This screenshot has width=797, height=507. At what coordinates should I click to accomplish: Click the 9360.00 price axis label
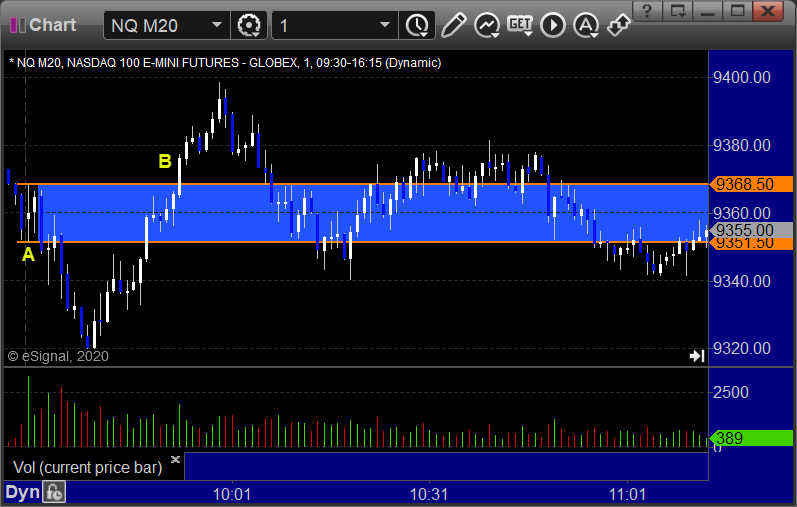[742, 213]
